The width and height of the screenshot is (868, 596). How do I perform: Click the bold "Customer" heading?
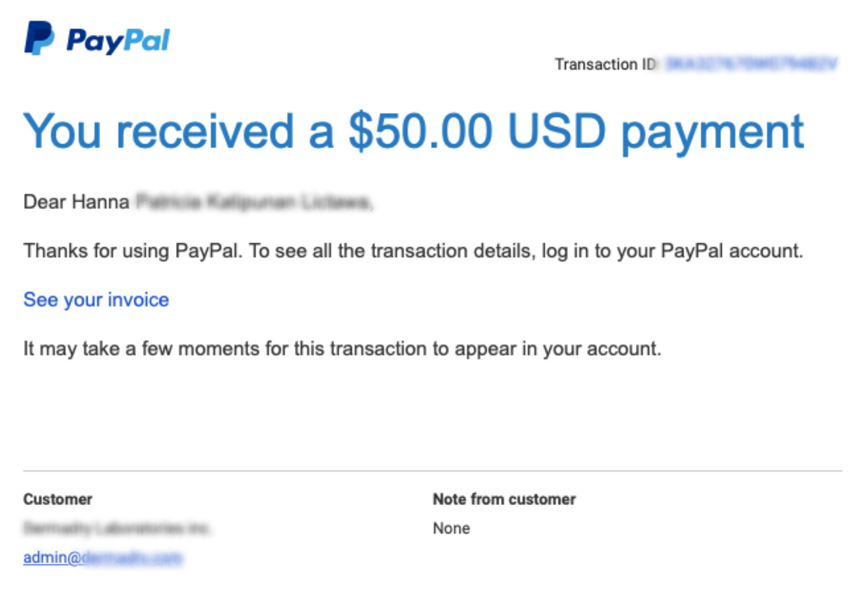58,499
